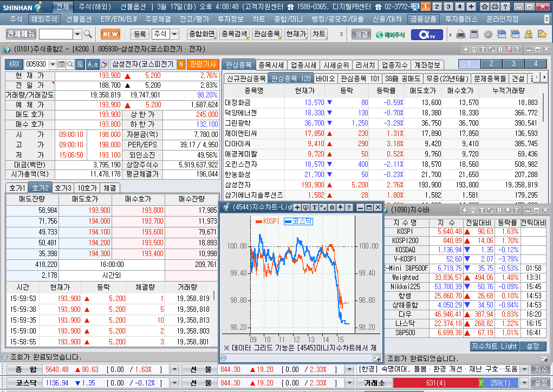Open the stock code 005930 dropdown arrow
Viewport: 553px width, 392px height.
53,64
